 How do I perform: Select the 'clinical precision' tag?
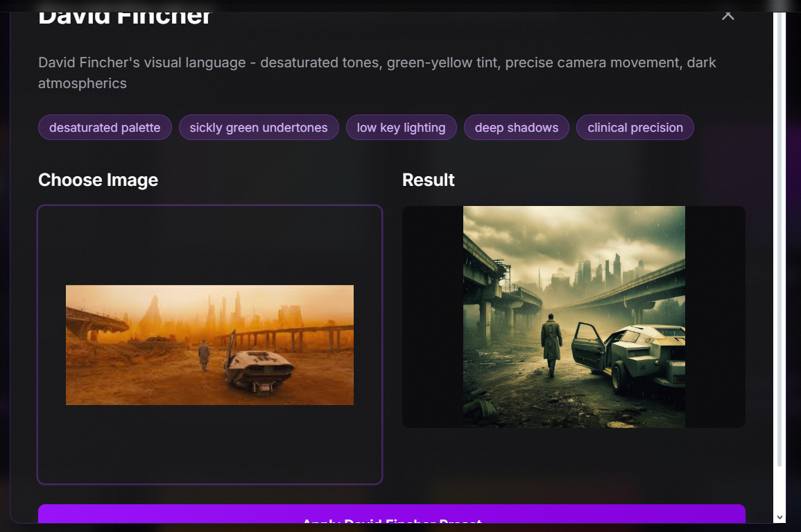click(635, 127)
